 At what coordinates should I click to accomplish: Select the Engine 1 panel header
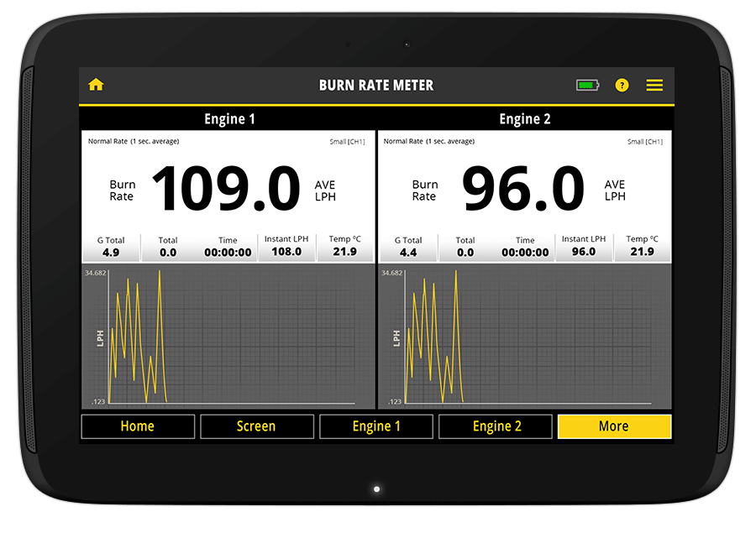coord(229,118)
